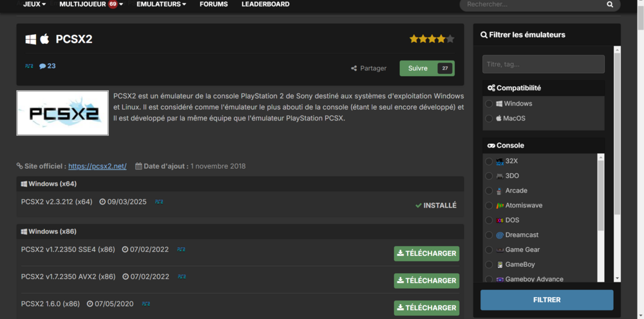
Task: Select the Windows compatibility radio option
Action: click(x=489, y=104)
